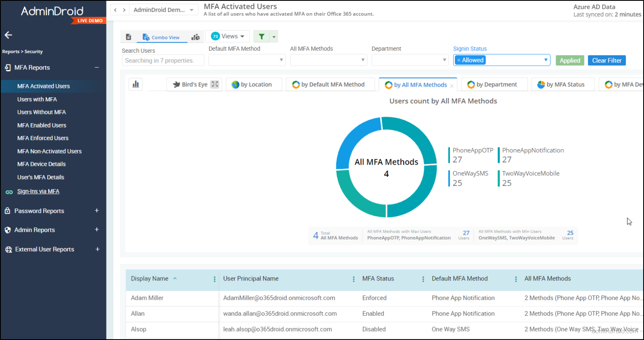
Task: Expand the Admin Reports section
Action: 97,230
